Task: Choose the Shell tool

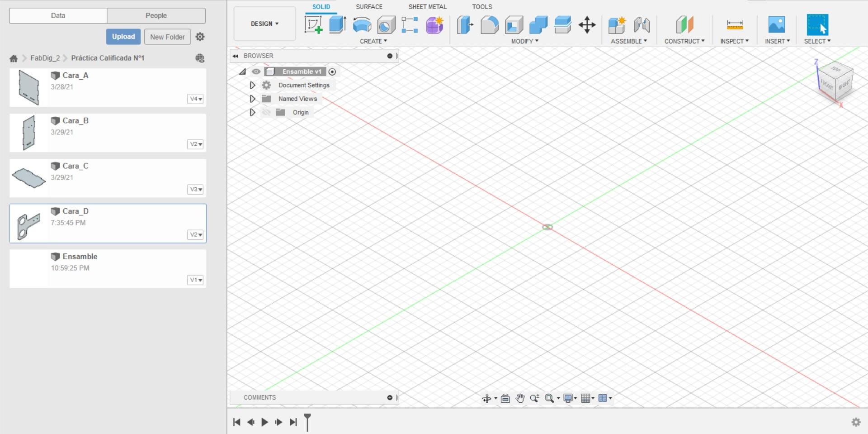Action: point(514,25)
